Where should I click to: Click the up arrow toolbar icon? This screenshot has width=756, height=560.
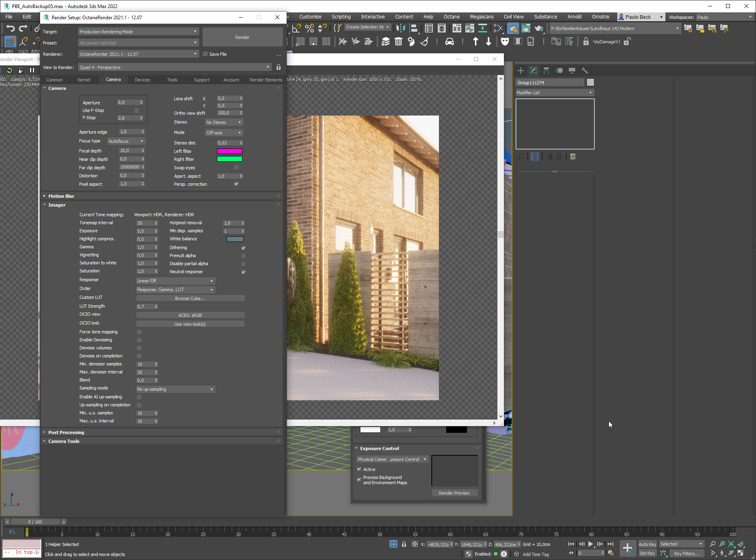475,41
